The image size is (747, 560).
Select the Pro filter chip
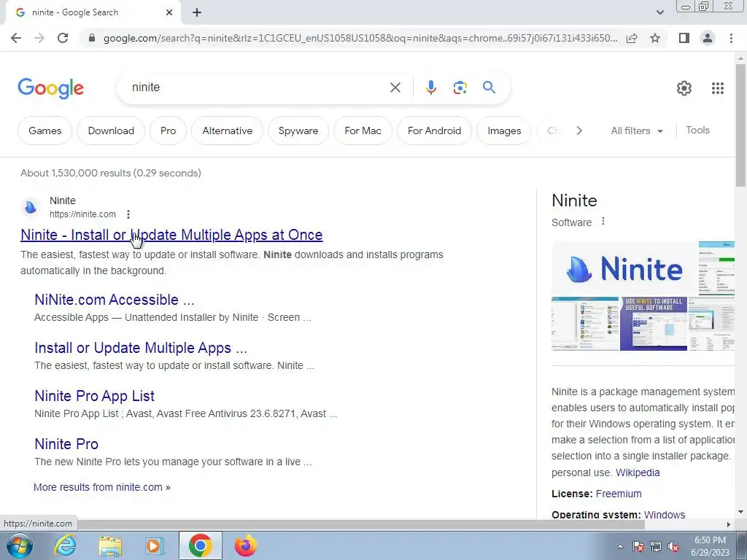(169, 131)
